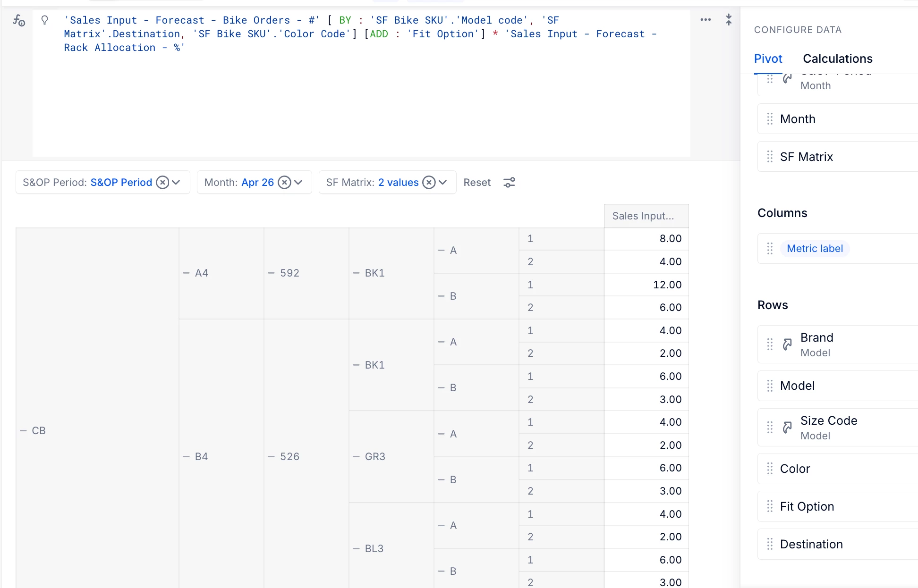Open Month filter dropdown chevron
This screenshot has height=588, width=918.
click(x=298, y=183)
